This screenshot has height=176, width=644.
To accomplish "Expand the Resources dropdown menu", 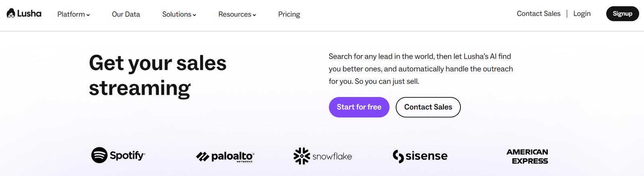I will 237,14.
